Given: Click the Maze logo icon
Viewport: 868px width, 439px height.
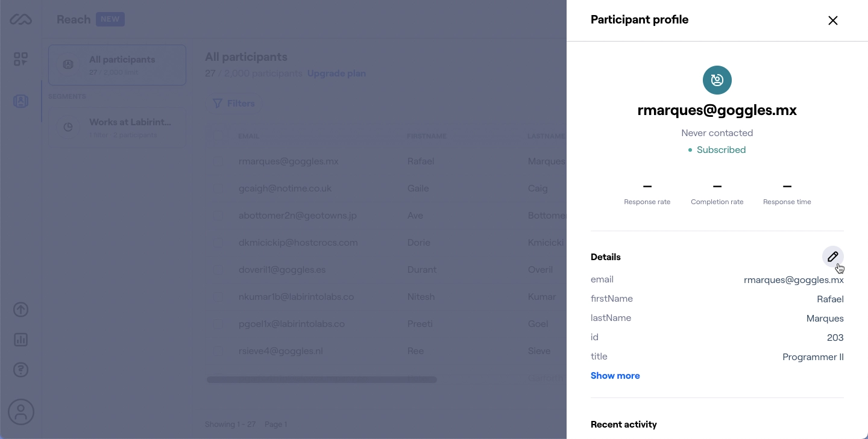Looking at the screenshot, I should click(20, 20).
